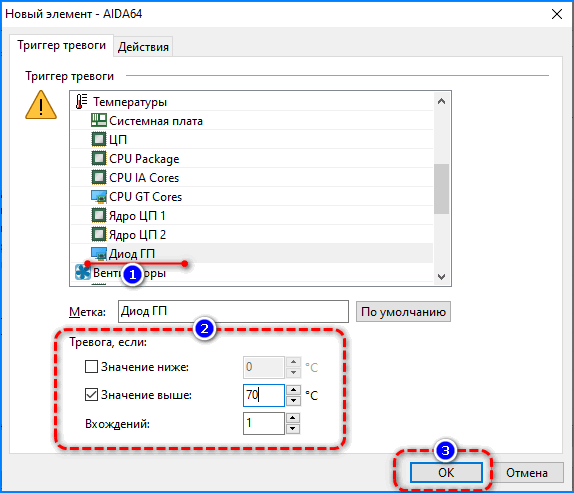Click the Вентиляторы fan icon
This screenshot has width=574, height=493.
point(83,272)
